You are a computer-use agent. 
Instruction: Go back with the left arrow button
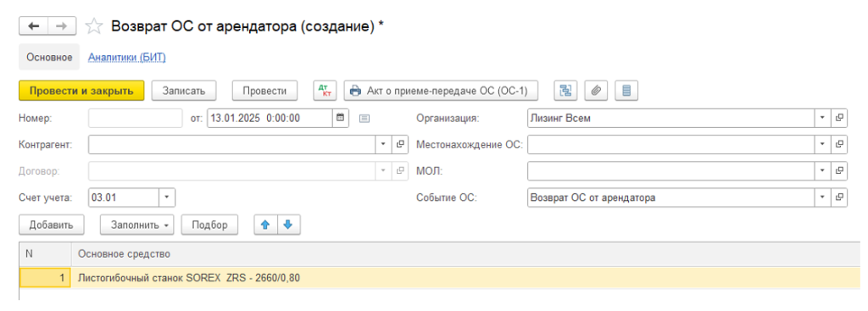click(x=34, y=26)
